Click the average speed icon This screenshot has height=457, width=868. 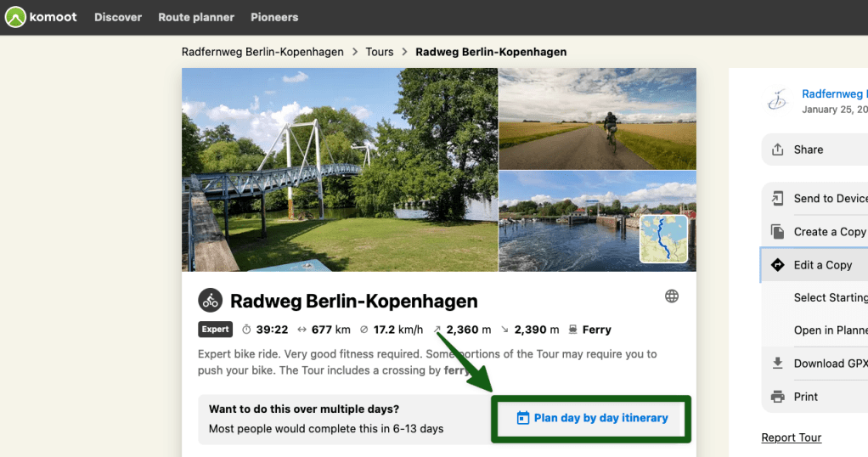(364, 330)
